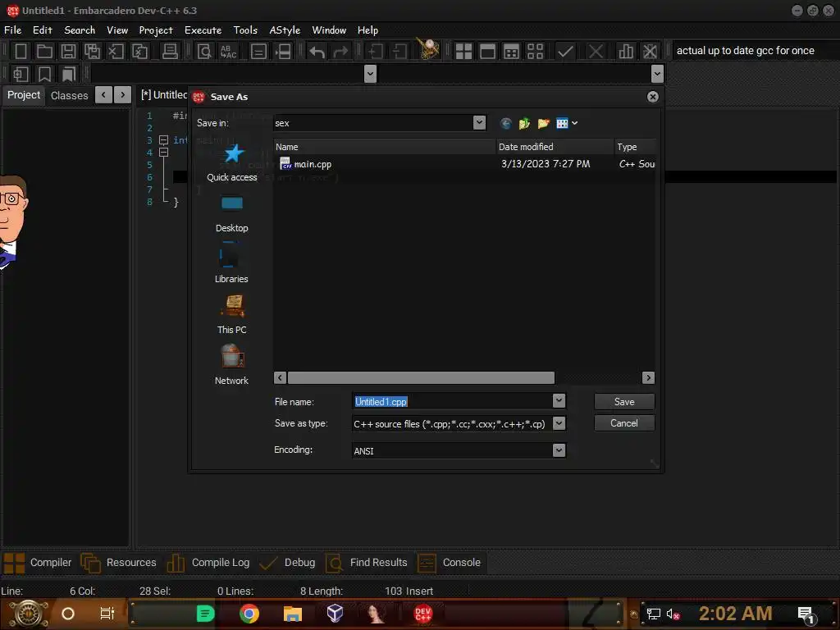Click the horizontal scrollbar thumb in file list
The width and height of the screenshot is (840, 630).
pos(421,377)
